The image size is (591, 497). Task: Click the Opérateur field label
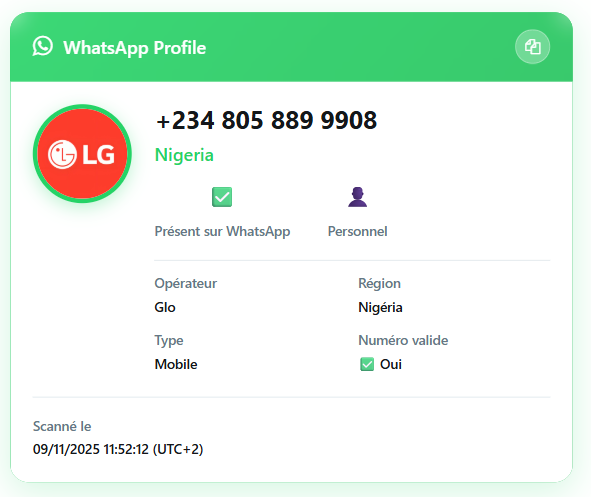pyautogui.click(x=185, y=283)
